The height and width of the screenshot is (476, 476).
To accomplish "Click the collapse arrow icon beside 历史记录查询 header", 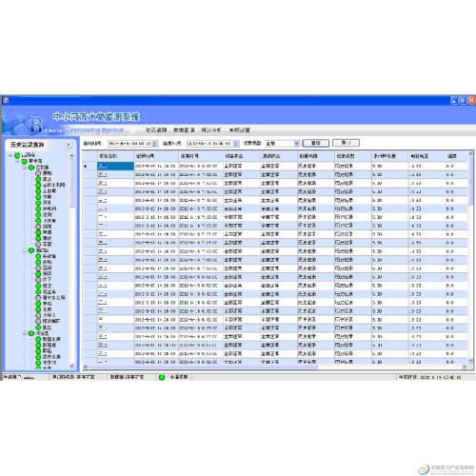I will [x=69, y=145].
